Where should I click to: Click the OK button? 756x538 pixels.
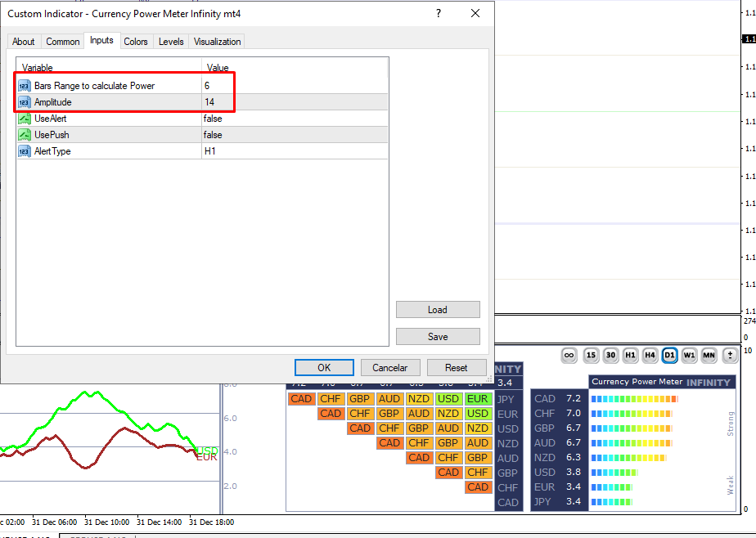pos(324,367)
